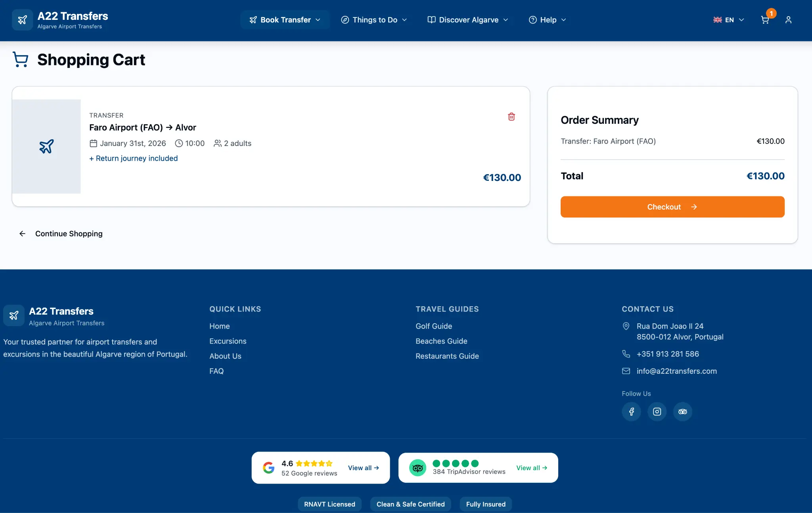Remove the Faro Airport transfer with trash icon
Viewport: 812px width, 513px height.
(x=511, y=116)
